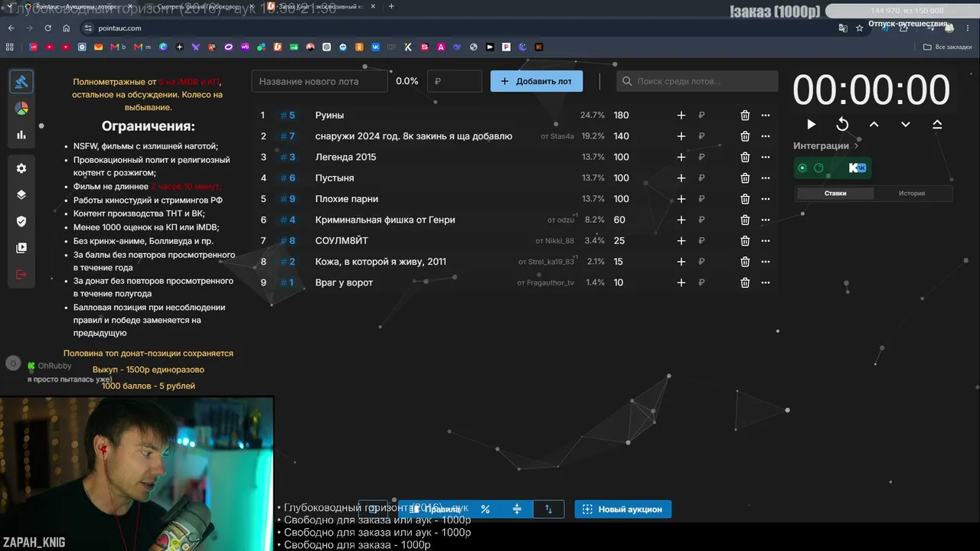The height and width of the screenshot is (551, 980).
Task: Increase timer with up chevron
Action: click(x=874, y=124)
